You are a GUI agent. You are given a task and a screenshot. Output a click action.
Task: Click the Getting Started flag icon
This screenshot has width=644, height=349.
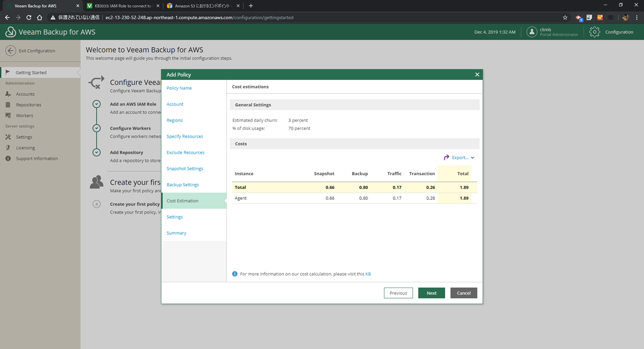[8, 72]
